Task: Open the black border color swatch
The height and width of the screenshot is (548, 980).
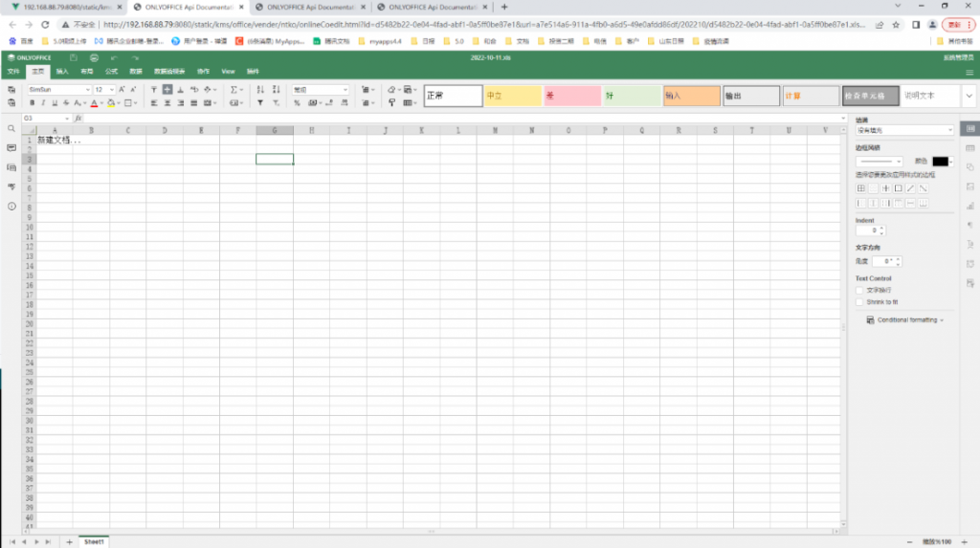Action: point(940,162)
